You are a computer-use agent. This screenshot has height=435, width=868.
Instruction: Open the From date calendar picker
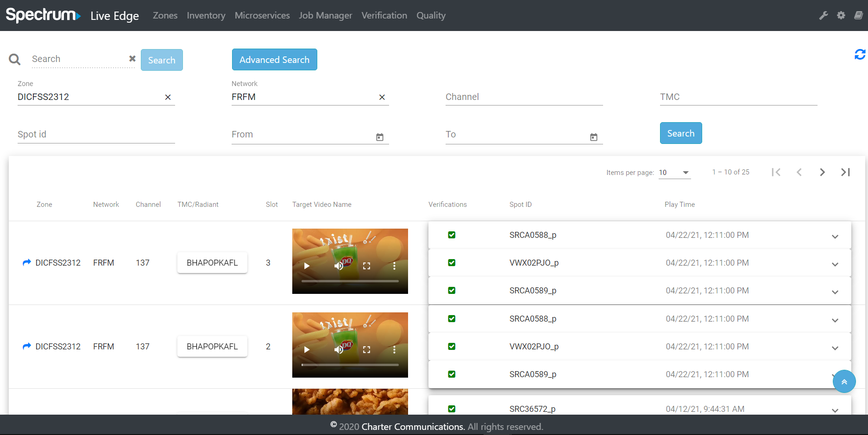tap(380, 137)
